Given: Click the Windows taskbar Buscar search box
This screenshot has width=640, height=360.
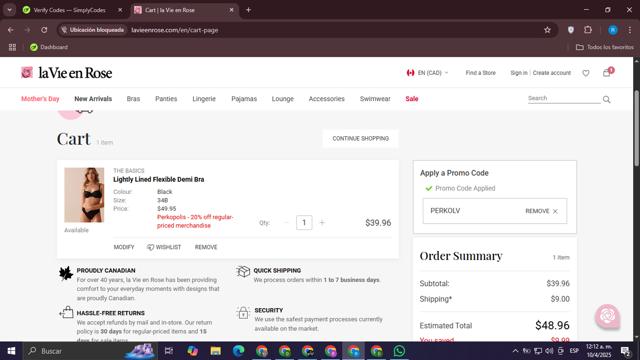Looking at the screenshot, I should coord(89,351).
